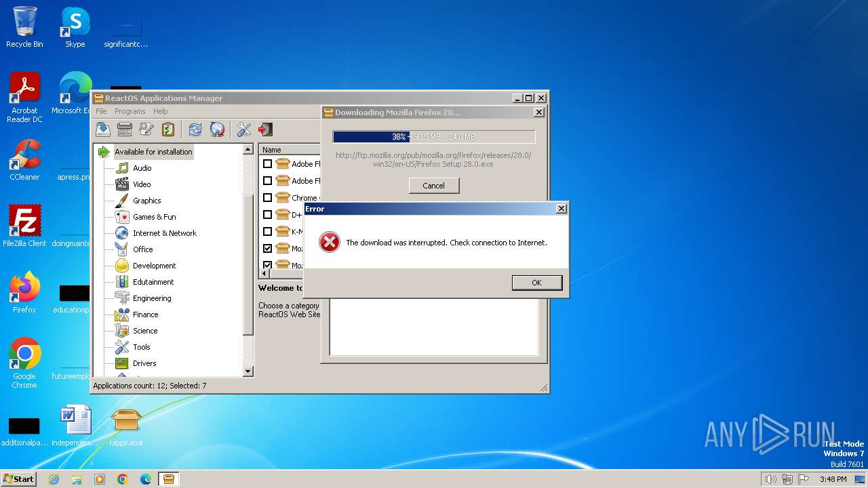Viewport: 868px width, 488px height.
Task: Open the Firefox desktop shortcut
Action: pos(24,293)
